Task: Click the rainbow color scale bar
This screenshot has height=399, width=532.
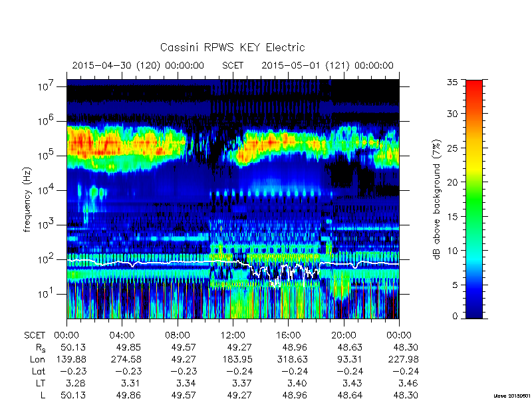Action: point(474,199)
